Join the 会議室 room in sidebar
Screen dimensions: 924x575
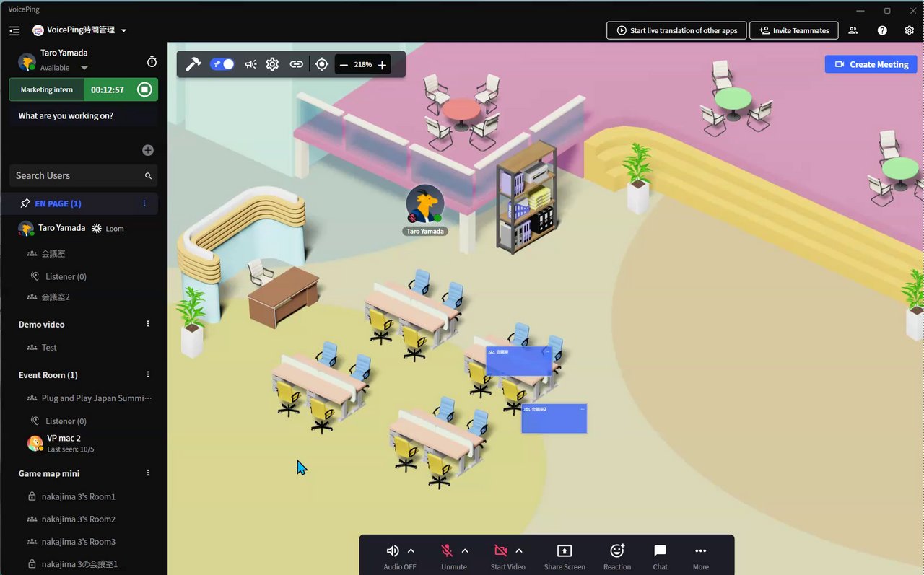(x=53, y=253)
